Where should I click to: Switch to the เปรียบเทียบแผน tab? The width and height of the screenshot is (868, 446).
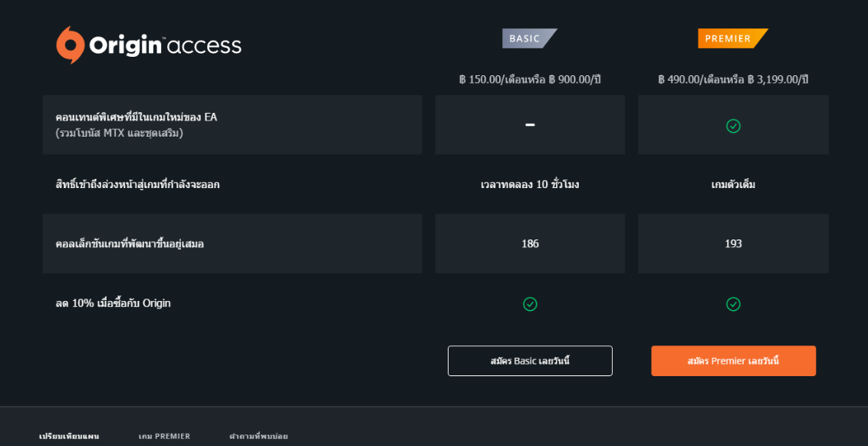point(69,436)
